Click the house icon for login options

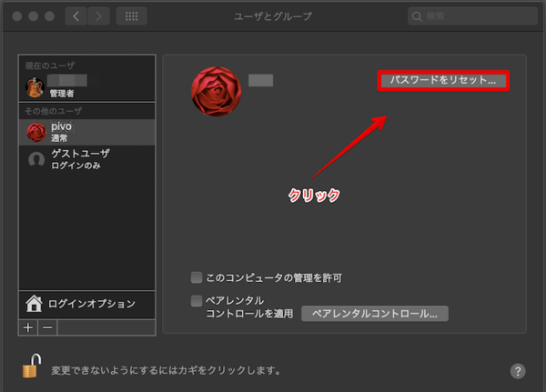coord(34,303)
